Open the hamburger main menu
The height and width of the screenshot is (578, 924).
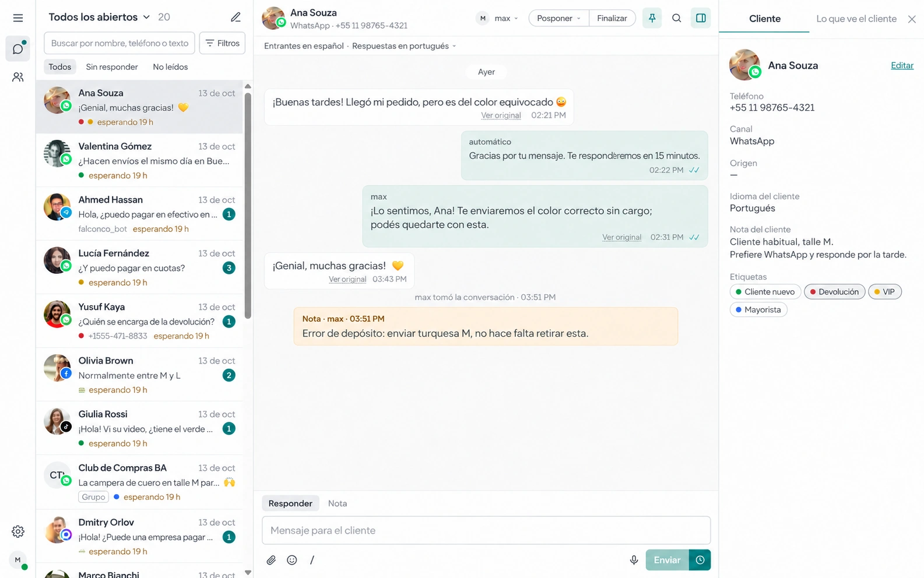[18, 18]
